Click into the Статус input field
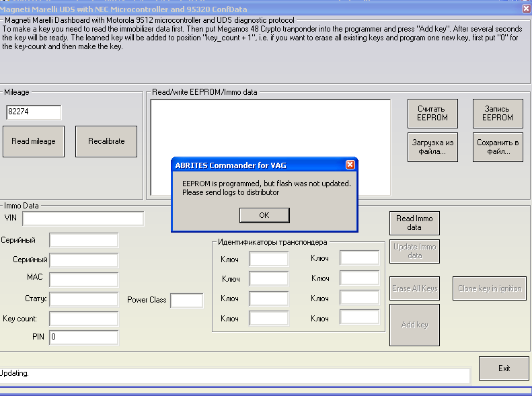Viewport: 532px width, 396px height. (x=84, y=299)
